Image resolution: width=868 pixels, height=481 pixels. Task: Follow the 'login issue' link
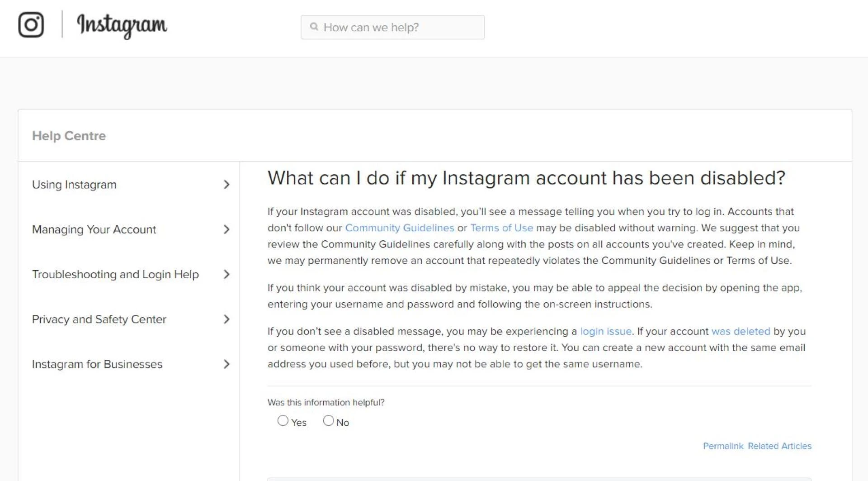pos(605,331)
